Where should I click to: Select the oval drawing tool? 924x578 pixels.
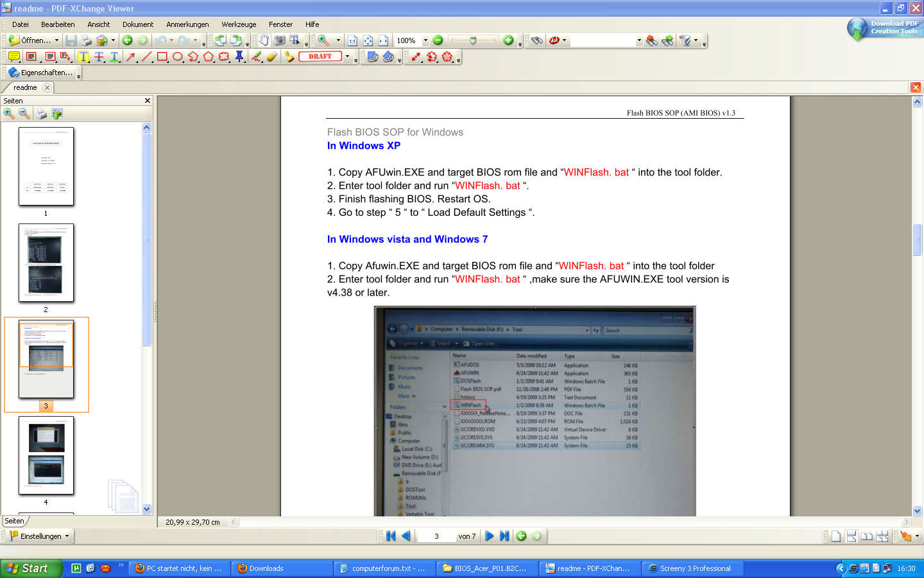(x=178, y=57)
